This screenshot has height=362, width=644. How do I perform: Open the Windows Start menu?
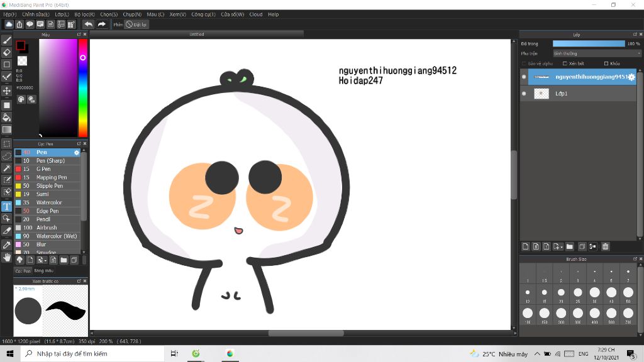pos(10,353)
